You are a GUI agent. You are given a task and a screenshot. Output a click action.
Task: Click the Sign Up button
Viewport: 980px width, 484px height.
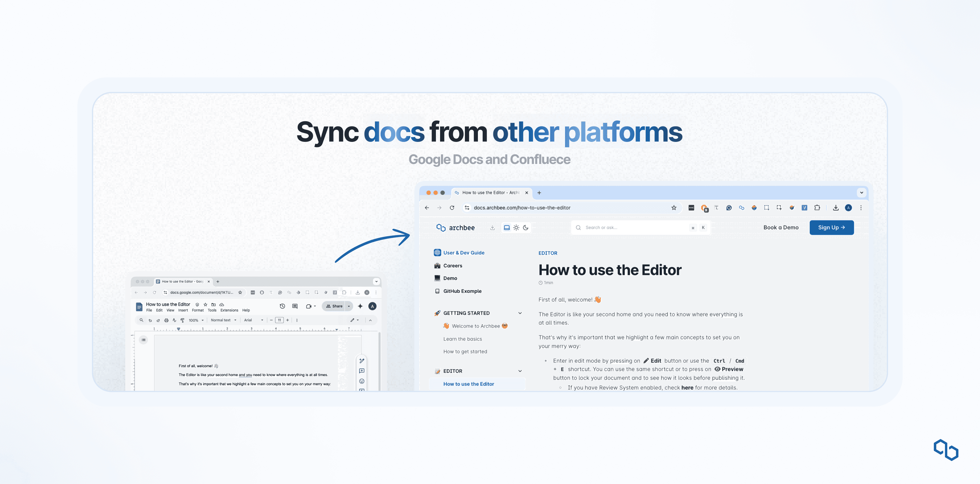(831, 227)
